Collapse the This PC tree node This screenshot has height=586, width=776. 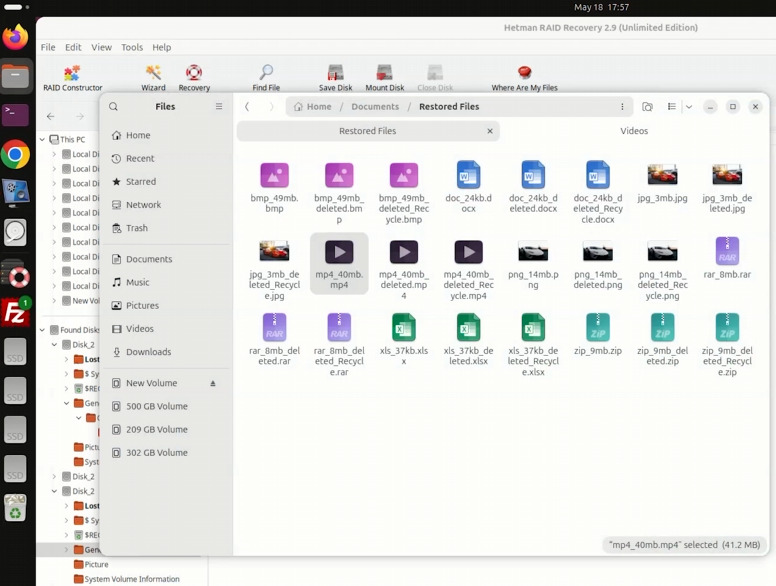(43, 140)
